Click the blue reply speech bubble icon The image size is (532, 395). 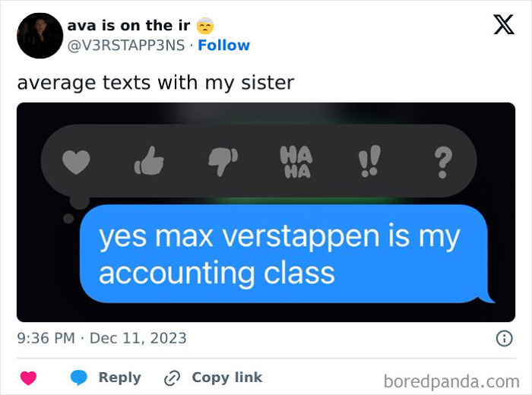tap(79, 378)
